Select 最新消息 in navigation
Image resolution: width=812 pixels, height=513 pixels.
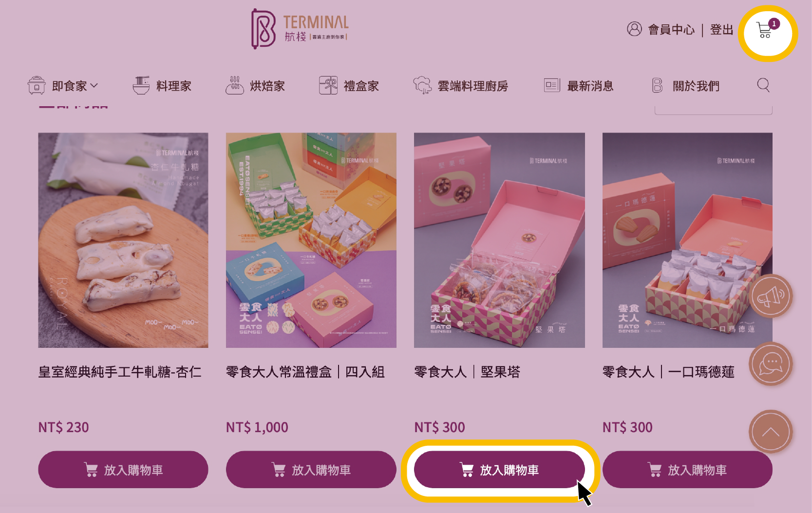point(578,86)
